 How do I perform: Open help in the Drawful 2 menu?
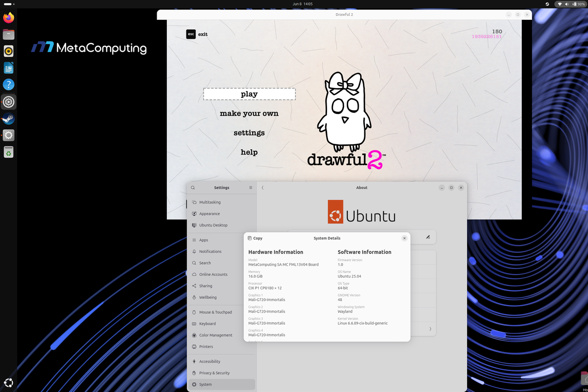(249, 152)
